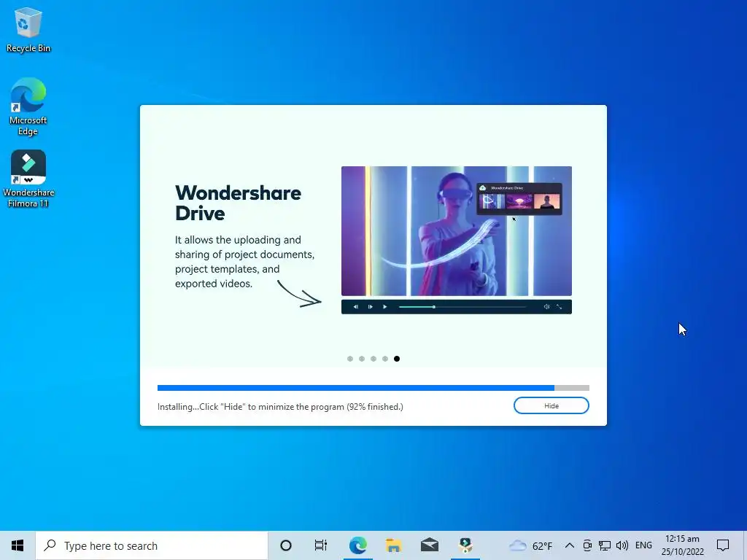Open the clock showing 12:15 am

click(x=682, y=545)
